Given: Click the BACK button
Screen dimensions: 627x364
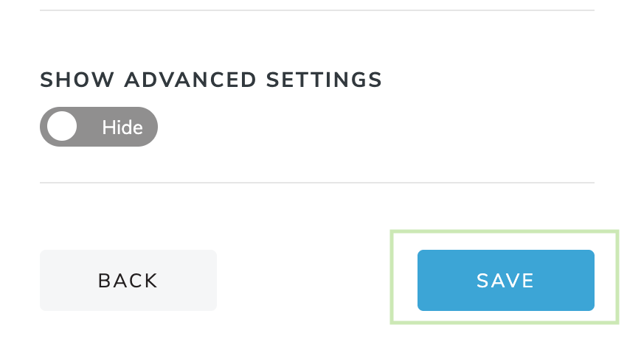Looking at the screenshot, I should (128, 280).
